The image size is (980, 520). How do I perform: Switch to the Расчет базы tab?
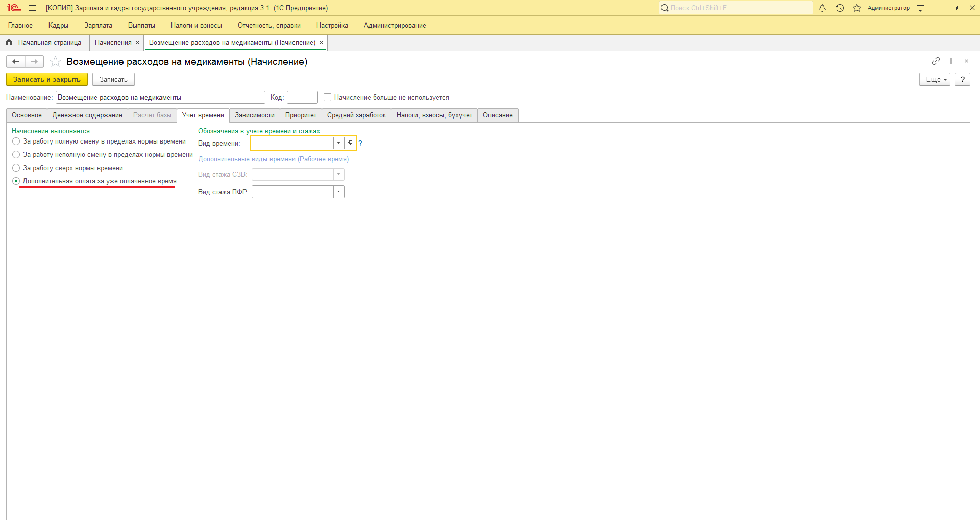point(152,115)
